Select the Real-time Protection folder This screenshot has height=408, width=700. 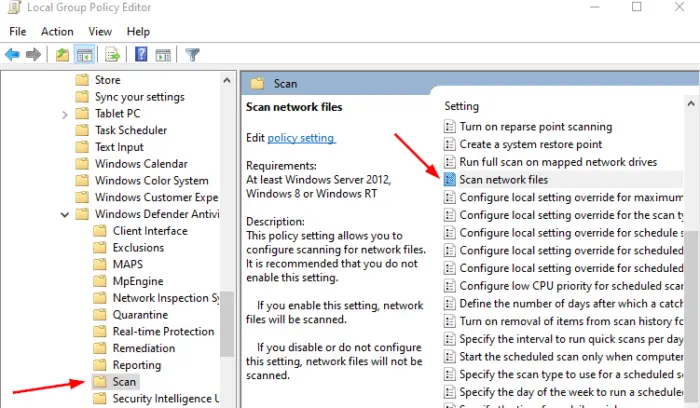click(163, 332)
